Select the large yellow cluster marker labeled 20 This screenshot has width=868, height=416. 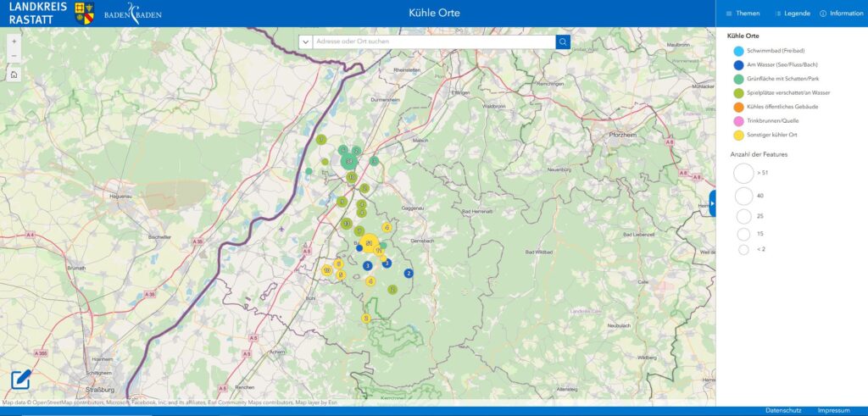(x=369, y=244)
